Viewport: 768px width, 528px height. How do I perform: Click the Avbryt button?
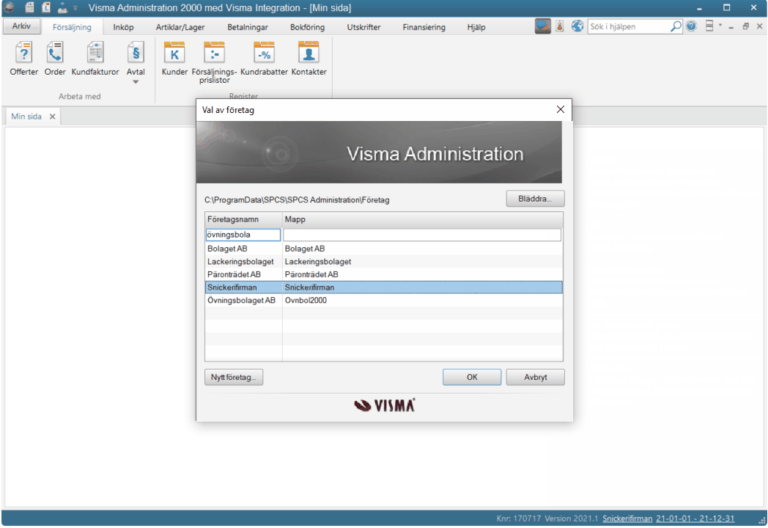[x=535, y=377]
